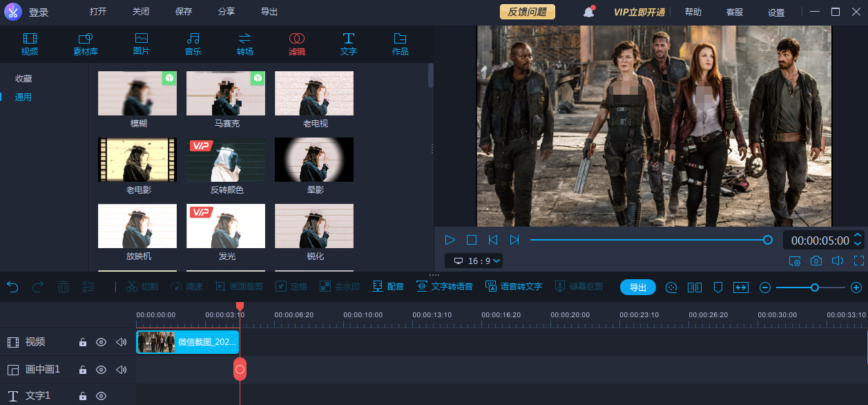The height and width of the screenshot is (405, 868).
Task: Take a snapshot with camera icon
Action: pyautogui.click(x=816, y=261)
